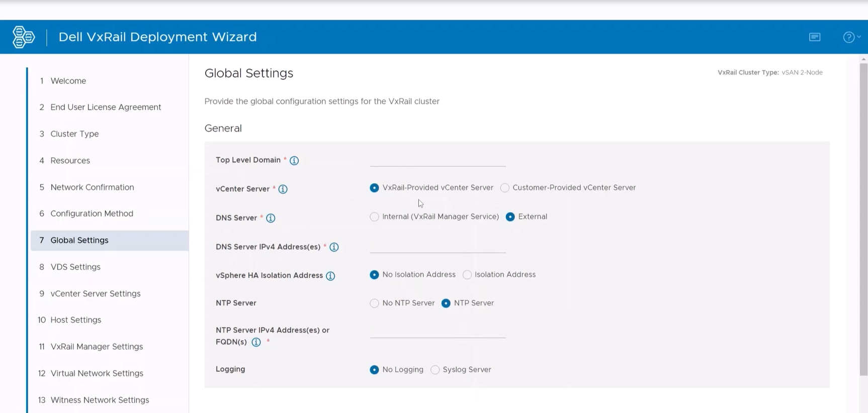Image resolution: width=868 pixels, height=413 pixels.
Task: Click the NTP Server field label
Action: (x=236, y=303)
